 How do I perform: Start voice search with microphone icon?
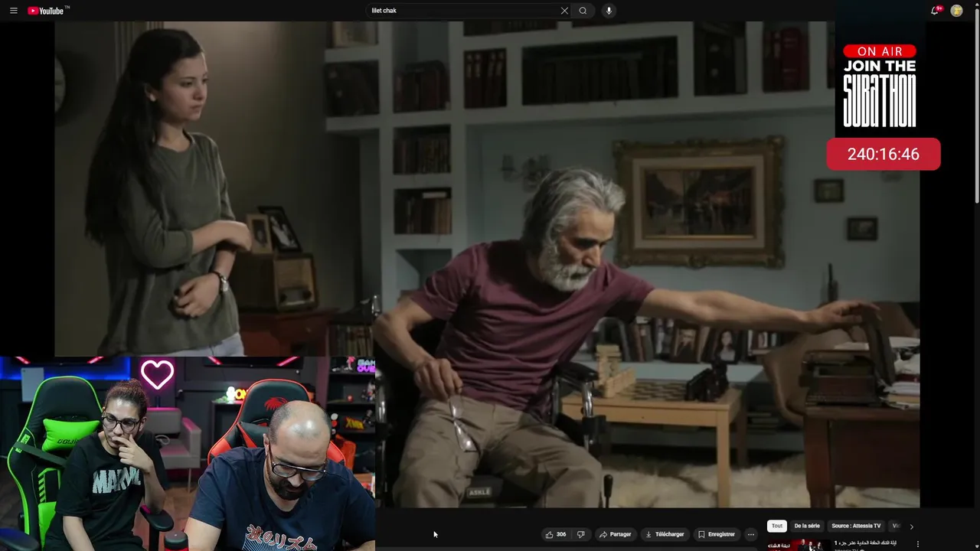pos(609,11)
